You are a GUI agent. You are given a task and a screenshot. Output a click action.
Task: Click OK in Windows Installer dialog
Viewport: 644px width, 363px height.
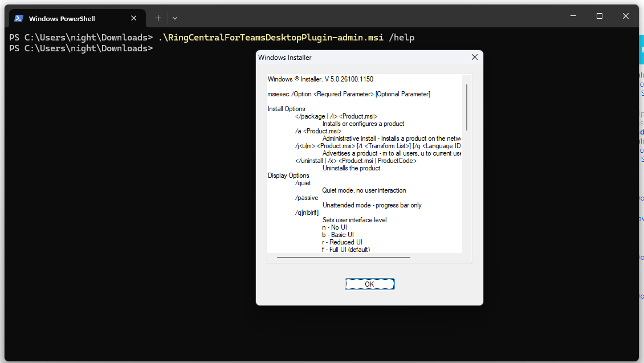370,284
